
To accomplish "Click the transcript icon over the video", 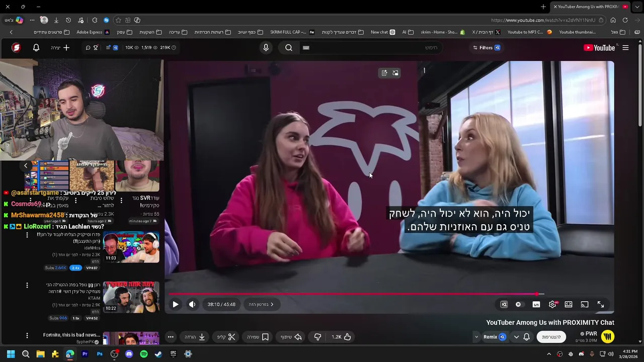I will coord(384,73).
